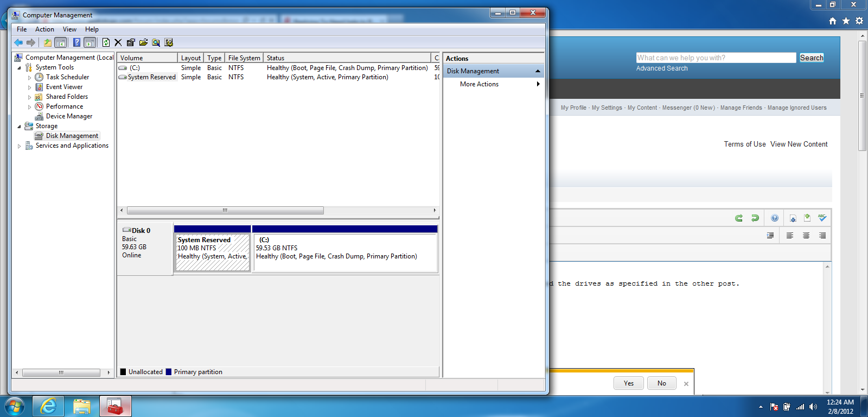Click the gray Forward arrow in toolbar
Screen dimensions: 868x417
[31, 42]
